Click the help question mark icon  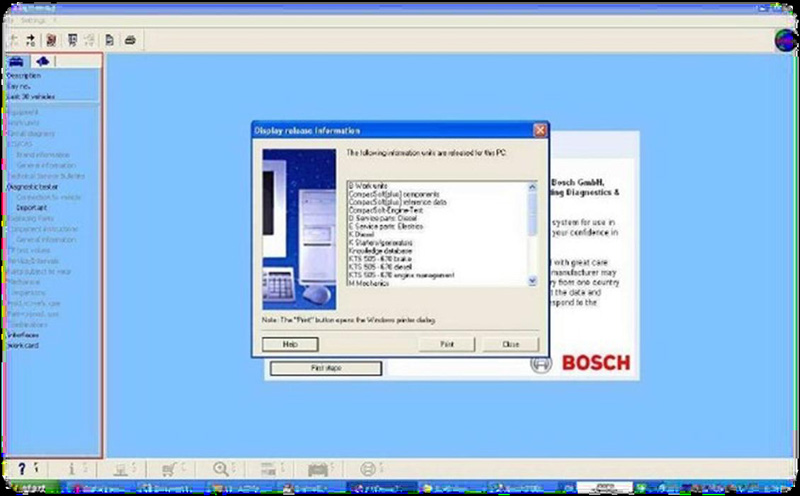(x=22, y=468)
